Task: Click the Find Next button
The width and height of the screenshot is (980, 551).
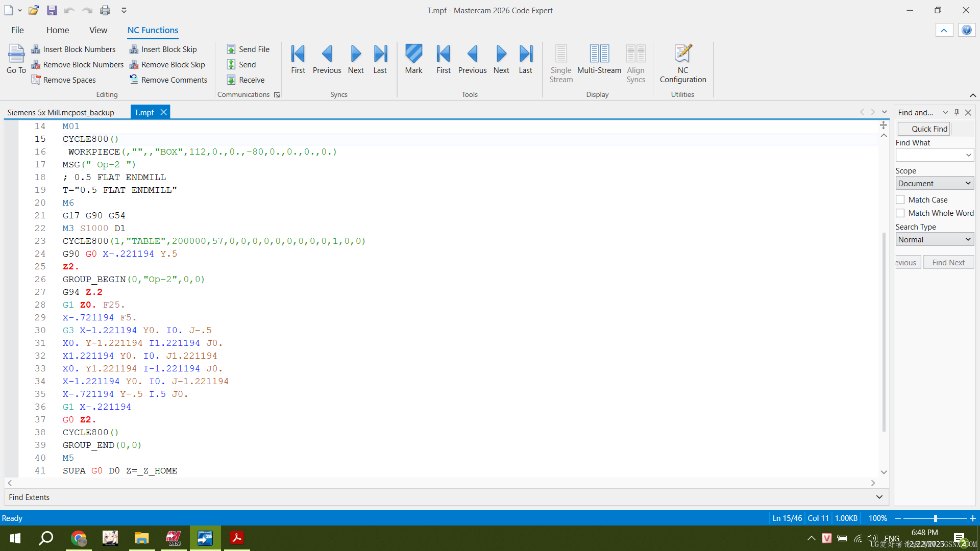Action: tap(948, 263)
